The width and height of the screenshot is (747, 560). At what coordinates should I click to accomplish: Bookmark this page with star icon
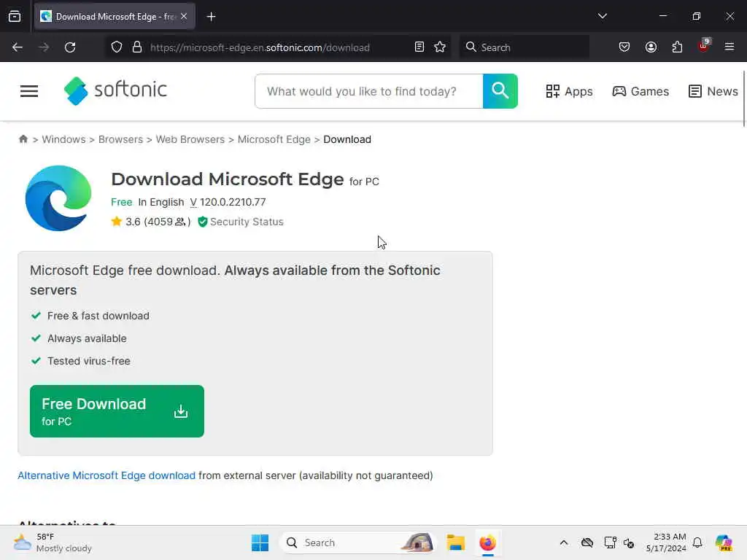click(x=440, y=47)
